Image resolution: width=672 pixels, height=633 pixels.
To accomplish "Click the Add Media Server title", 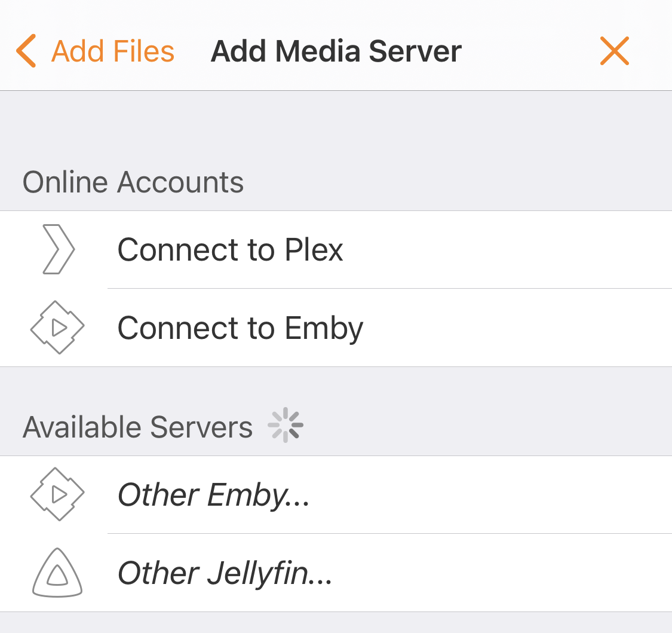I will [x=336, y=51].
